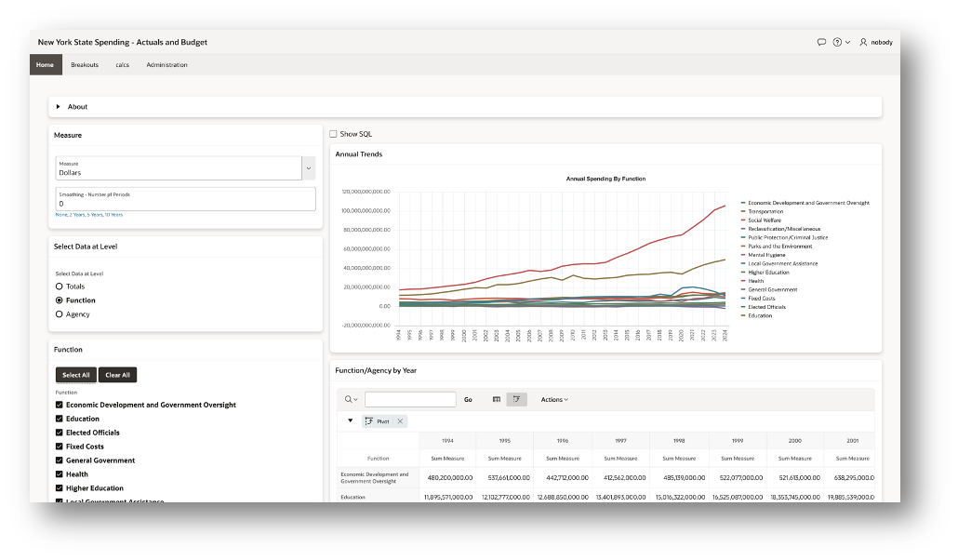
Task: Click the Function/Agency by Year title
Action: pos(376,370)
